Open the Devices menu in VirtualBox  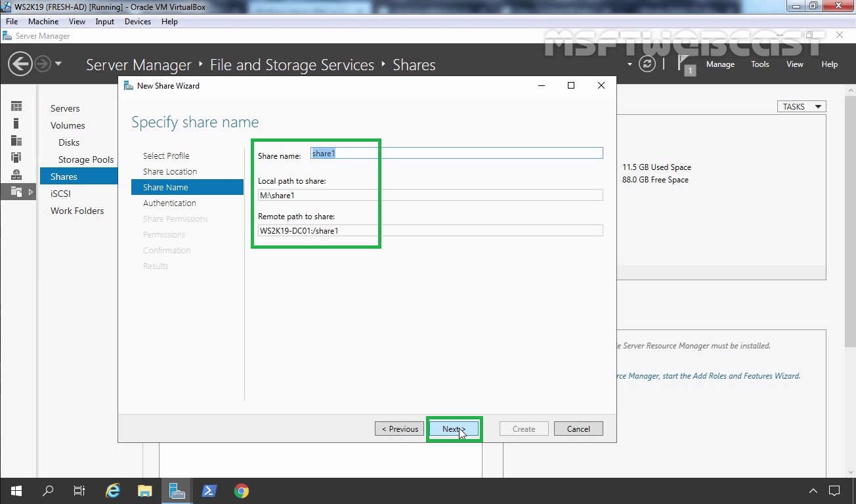coord(137,21)
